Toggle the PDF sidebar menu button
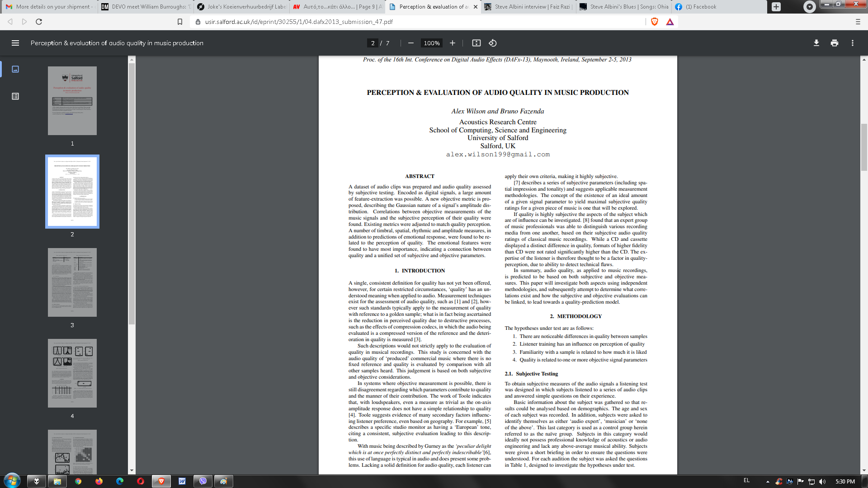868x488 pixels. [x=15, y=43]
